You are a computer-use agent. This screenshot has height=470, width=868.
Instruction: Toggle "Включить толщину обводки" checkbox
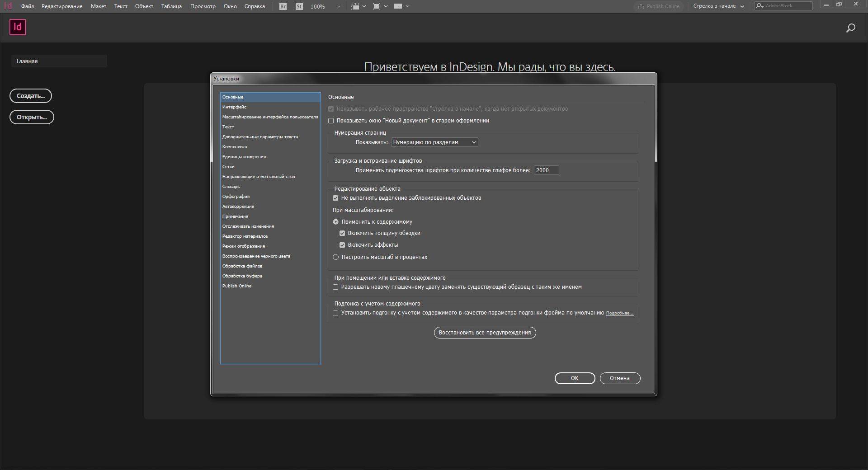[342, 233]
